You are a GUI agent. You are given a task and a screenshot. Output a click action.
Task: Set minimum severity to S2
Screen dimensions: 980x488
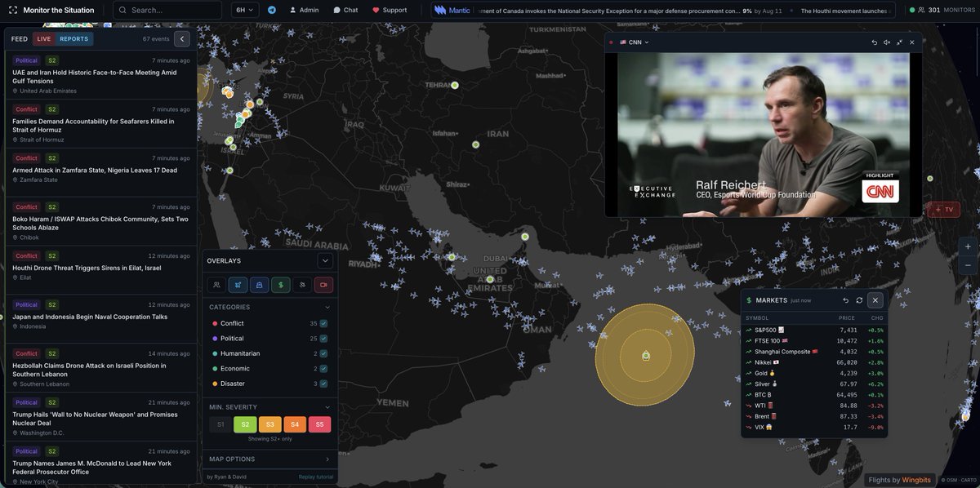[245, 424]
